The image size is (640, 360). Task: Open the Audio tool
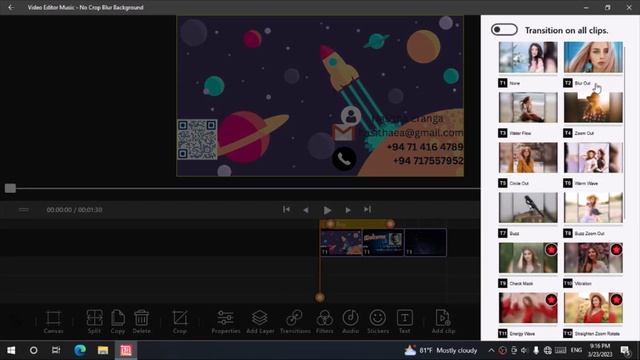pyautogui.click(x=351, y=322)
